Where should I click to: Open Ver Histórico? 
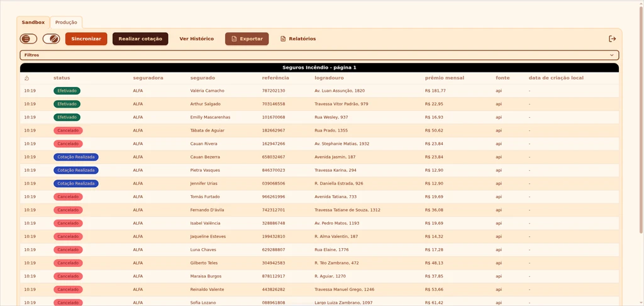[197, 38]
